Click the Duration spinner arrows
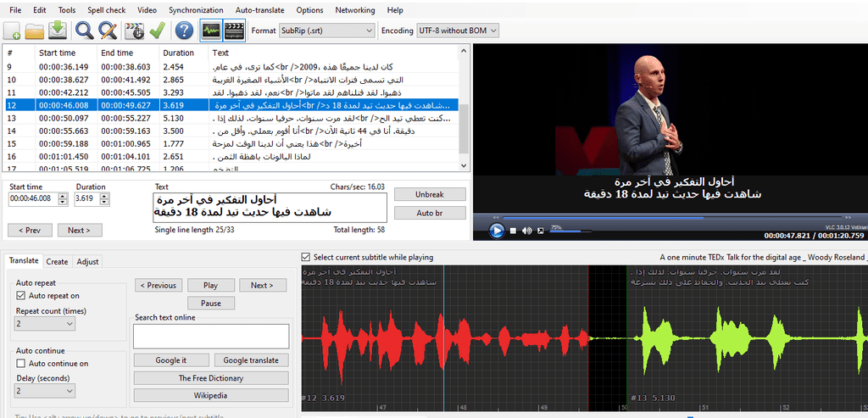The image size is (868, 418). (104, 198)
